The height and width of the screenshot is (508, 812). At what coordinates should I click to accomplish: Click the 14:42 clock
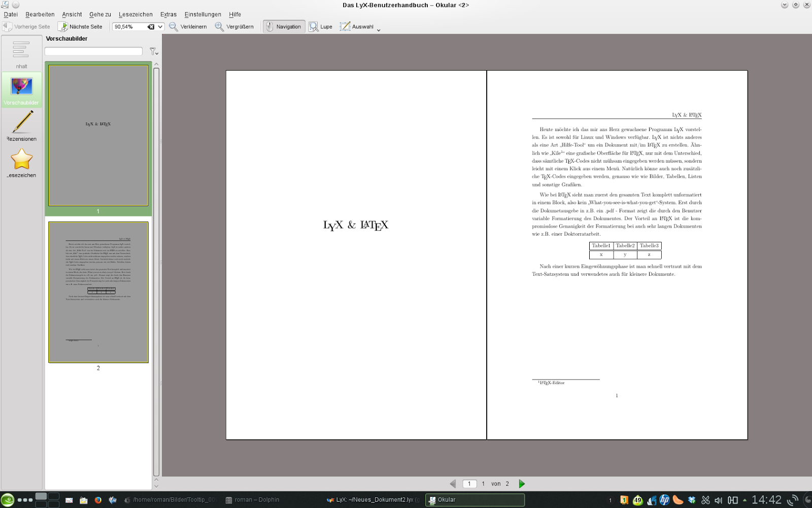coord(766,500)
